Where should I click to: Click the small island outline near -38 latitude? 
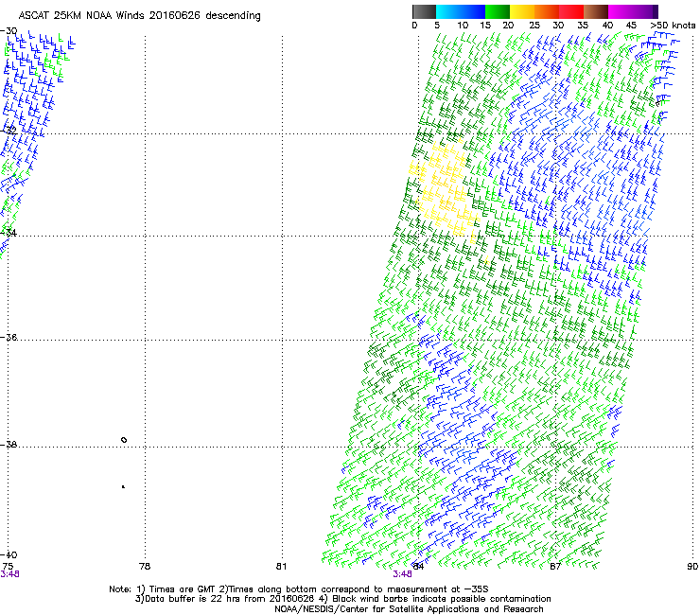(x=124, y=440)
